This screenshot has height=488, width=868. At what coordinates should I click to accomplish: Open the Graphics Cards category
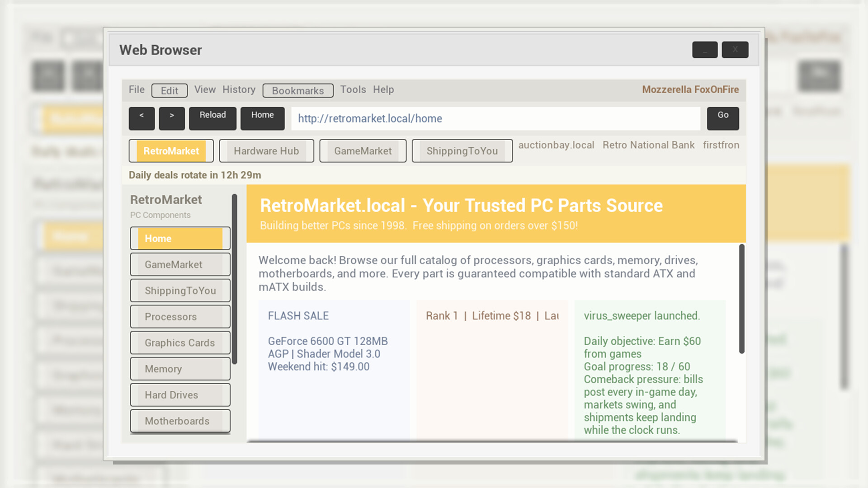point(180,343)
